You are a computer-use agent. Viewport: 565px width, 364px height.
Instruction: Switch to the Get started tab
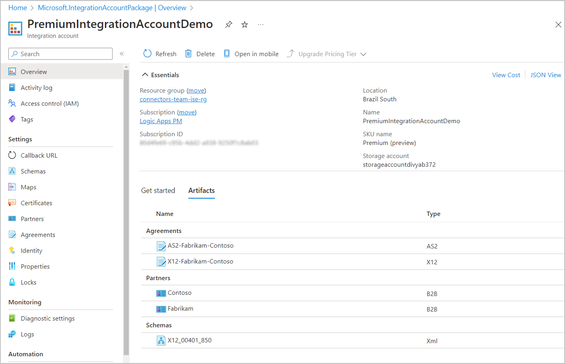pyautogui.click(x=158, y=190)
